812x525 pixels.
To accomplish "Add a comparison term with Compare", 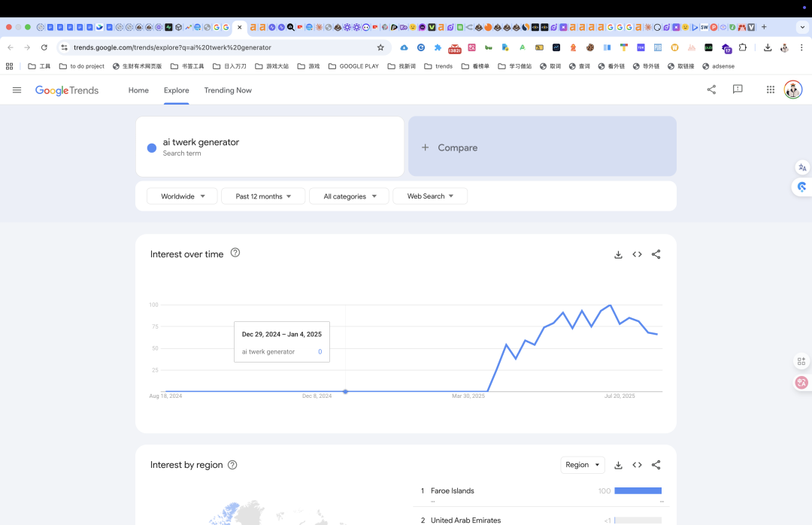I will 542,147.
